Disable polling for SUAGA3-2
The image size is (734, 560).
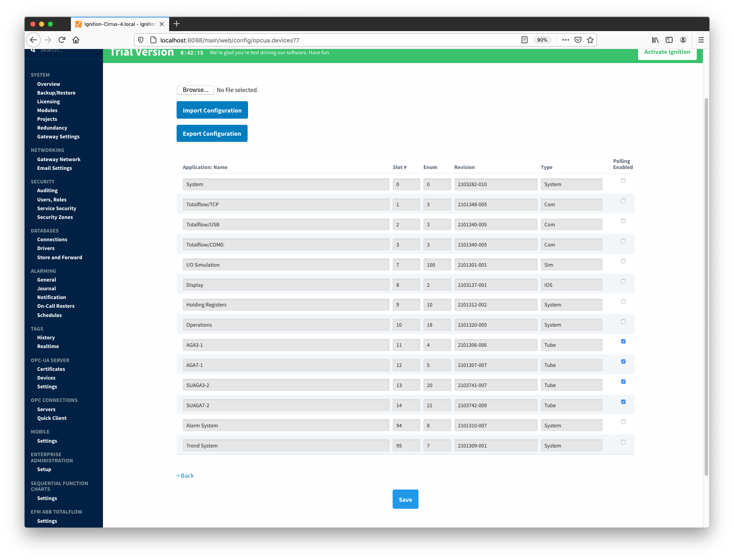[x=623, y=382]
